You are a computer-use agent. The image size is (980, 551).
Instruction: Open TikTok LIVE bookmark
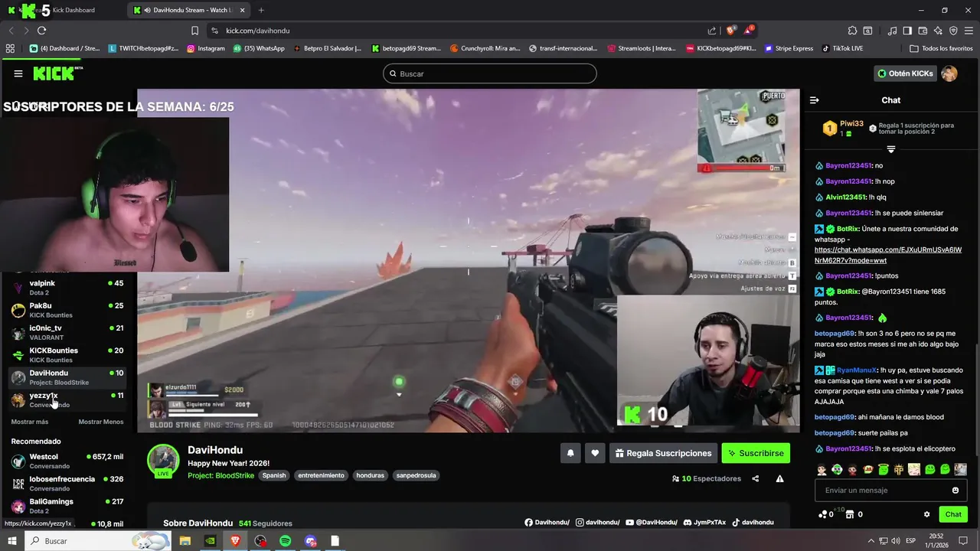pos(842,48)
